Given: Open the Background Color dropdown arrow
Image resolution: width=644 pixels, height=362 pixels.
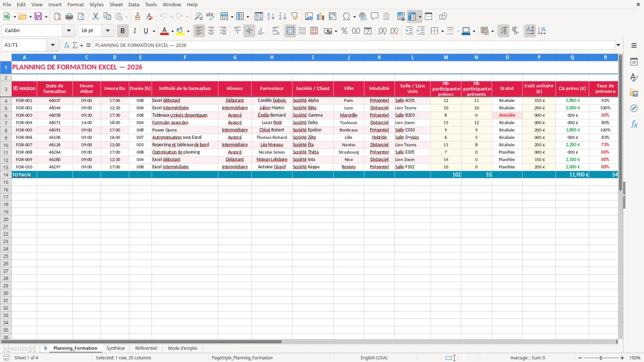Looking at the screenshot, I should [188, 31].
